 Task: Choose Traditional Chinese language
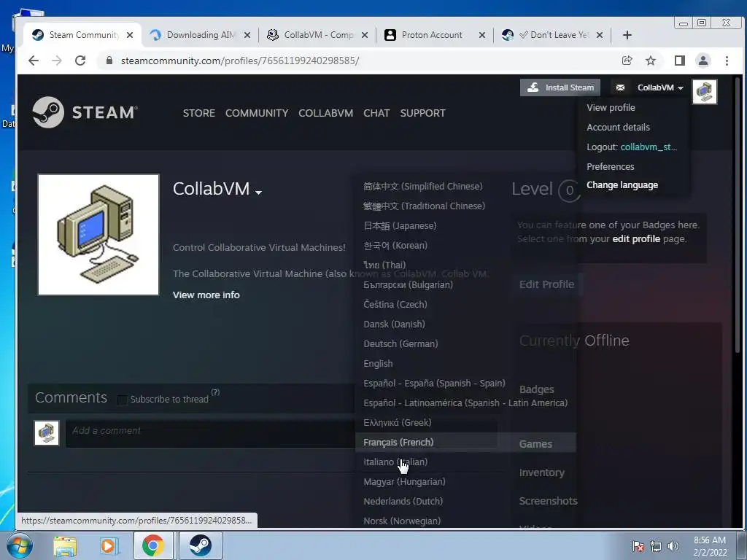424,206
